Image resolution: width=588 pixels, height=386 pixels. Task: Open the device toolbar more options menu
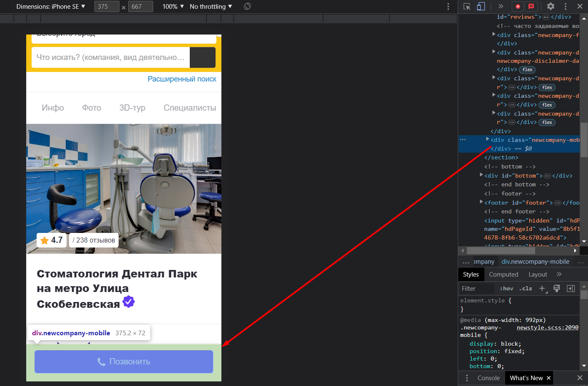(x=448, y=6)
